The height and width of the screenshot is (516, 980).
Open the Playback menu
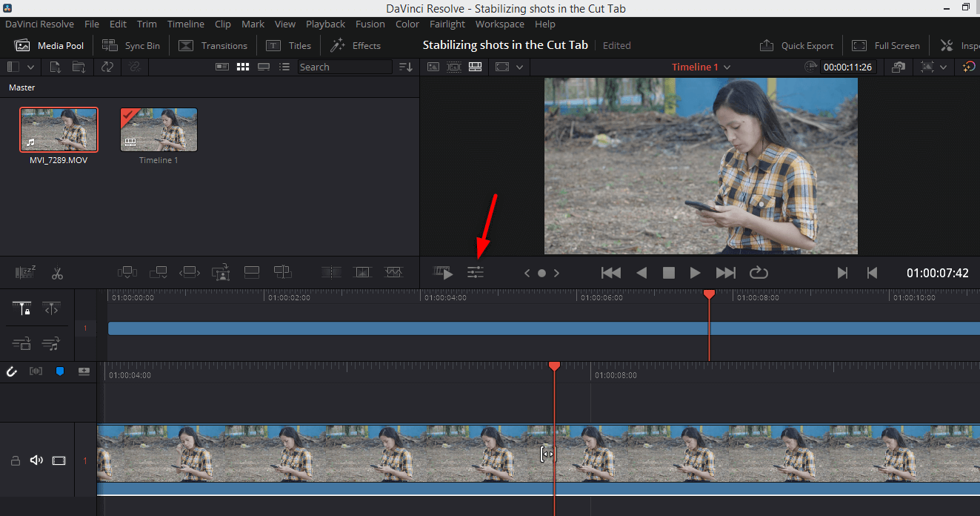326,24
